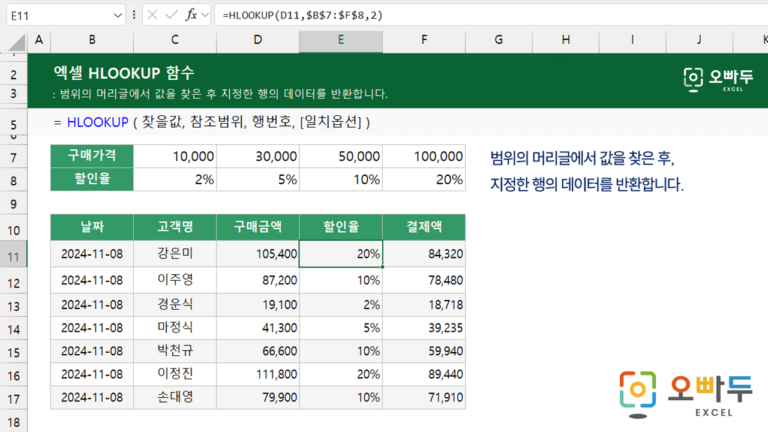Select purchase amount 87,200
This screenshot has width=768, height=432.
[x=258, y=280]
